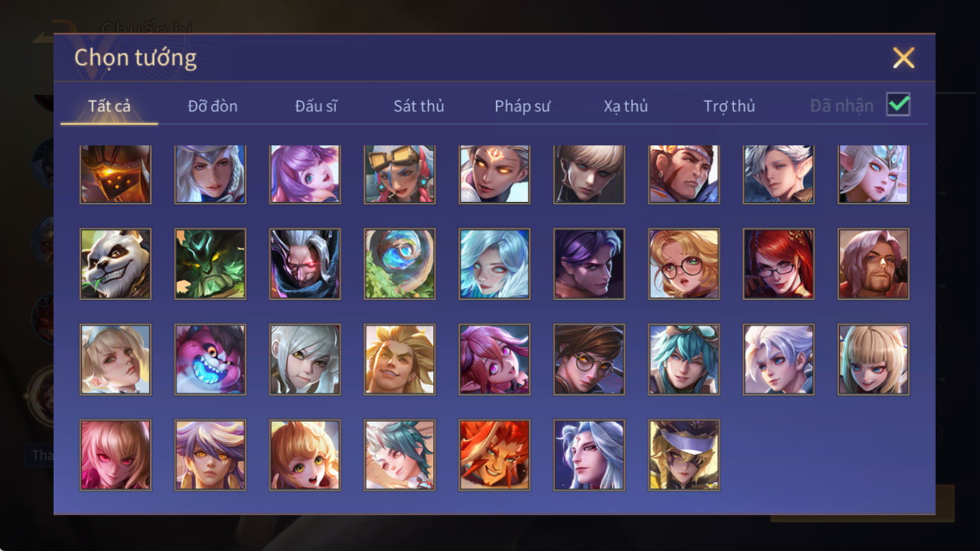Image resolution: width=980 pixels, height=551 pixels.
Task: Pick the hero with goggles and pink braids
Action: click(x=399, y=174)
